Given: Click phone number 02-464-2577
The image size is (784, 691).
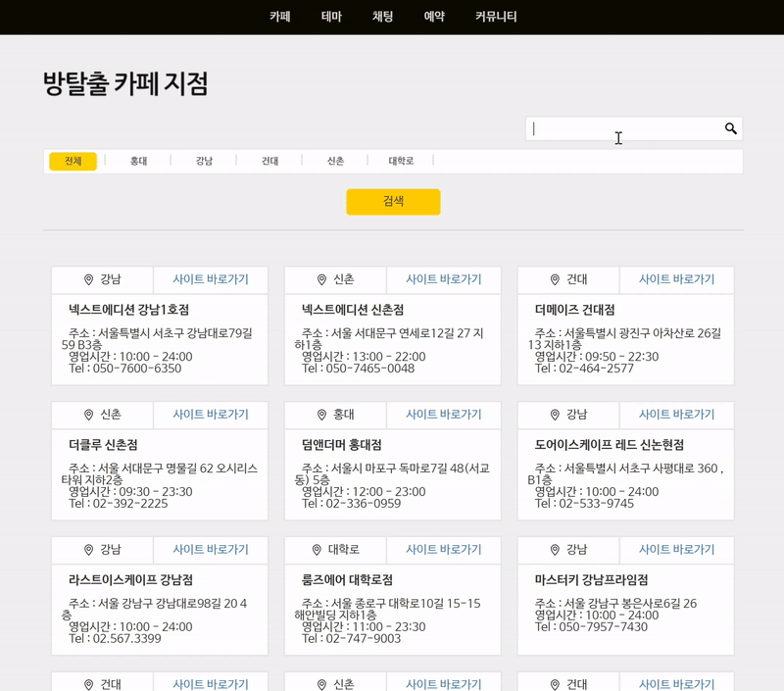Looking at the screenshot, I should 596,369.
